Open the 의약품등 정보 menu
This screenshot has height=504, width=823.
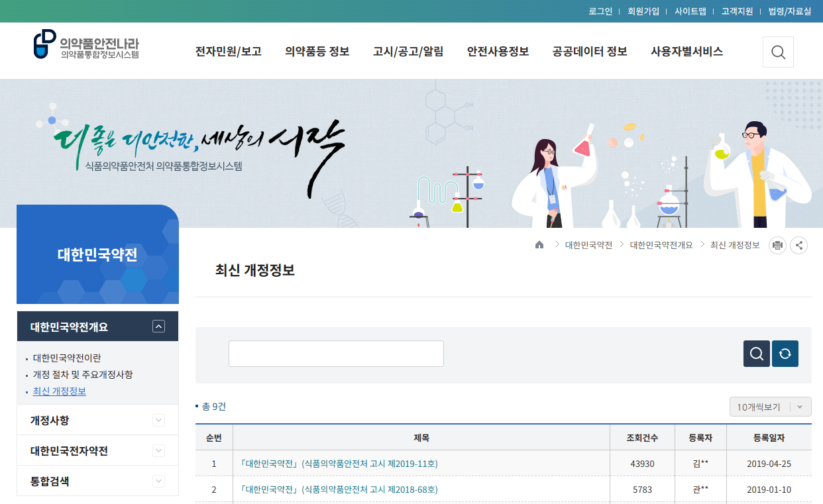317,52
